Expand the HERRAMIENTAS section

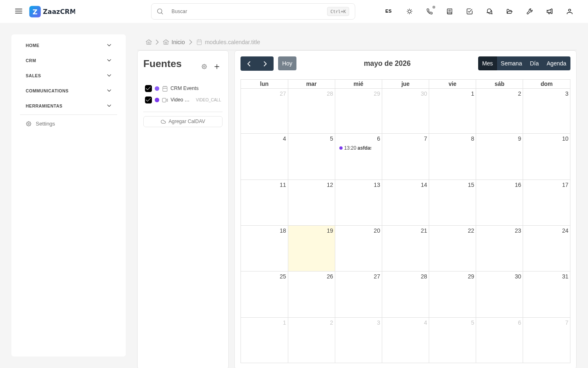tap(69, 106)
